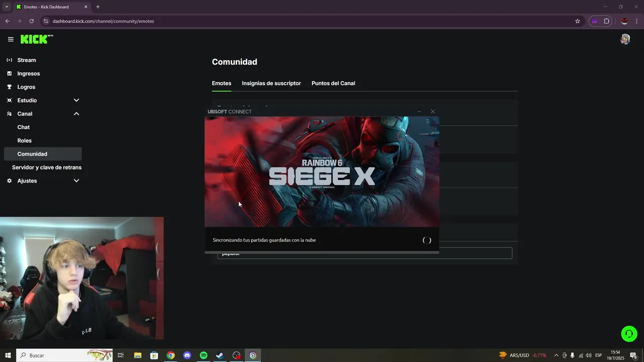The width and height of the screenshot is (644, 362).
Task: Collapse the Canal section chevron
Action: point(76,114)
